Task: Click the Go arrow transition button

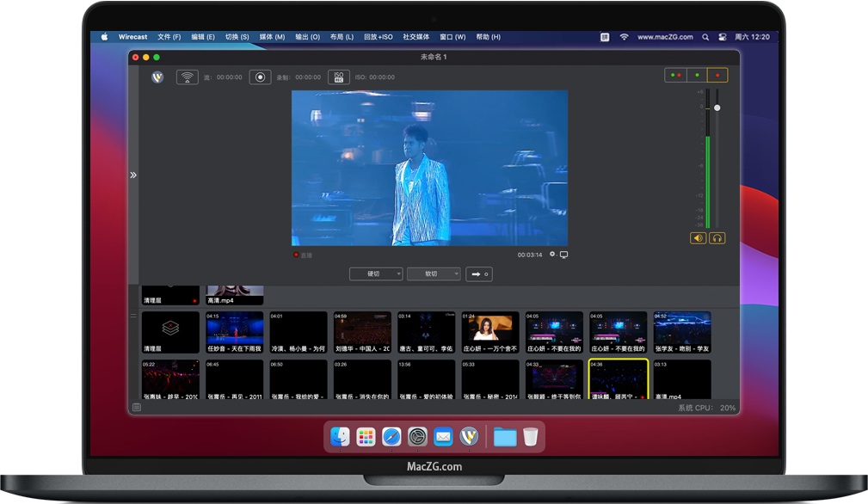Action: [x=479, y=274]
